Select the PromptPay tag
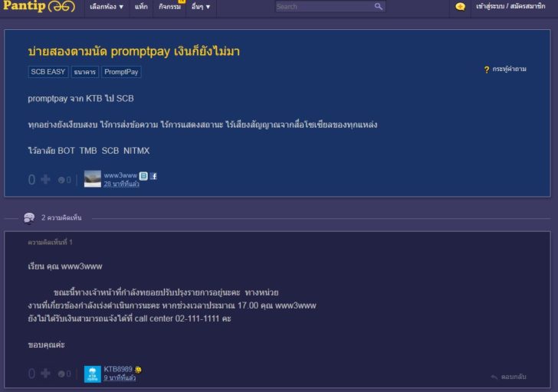558x392 pixels. point(121,72)
